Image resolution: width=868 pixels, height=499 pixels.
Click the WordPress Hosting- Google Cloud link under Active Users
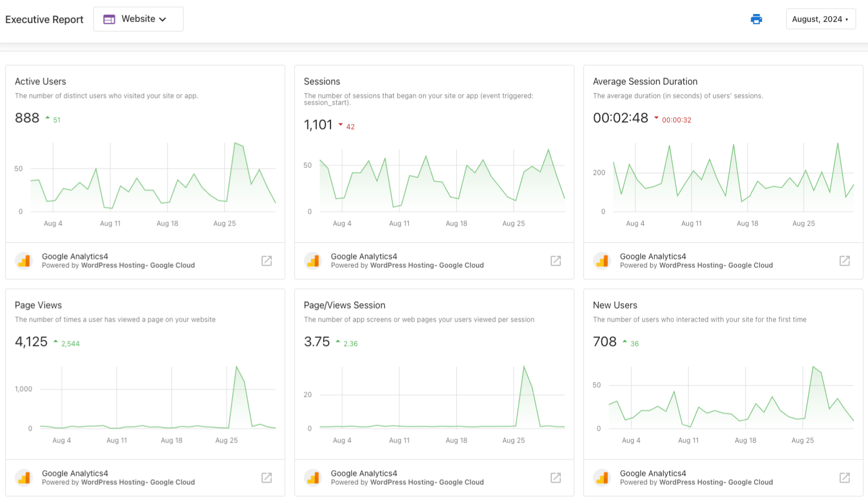[x=138, y=265]
